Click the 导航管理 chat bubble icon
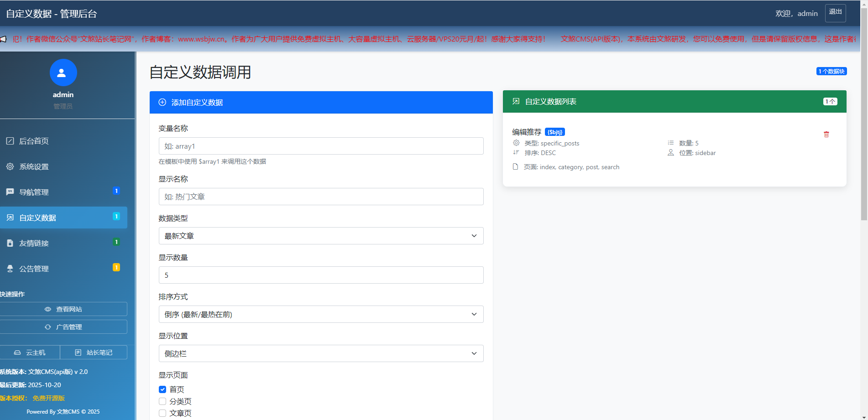The width and height of the screenshot is (868, 420). click(10, 192)
